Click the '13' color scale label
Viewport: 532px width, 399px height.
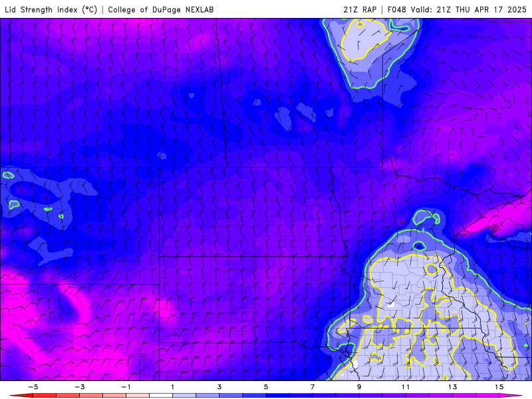(452, 387)
